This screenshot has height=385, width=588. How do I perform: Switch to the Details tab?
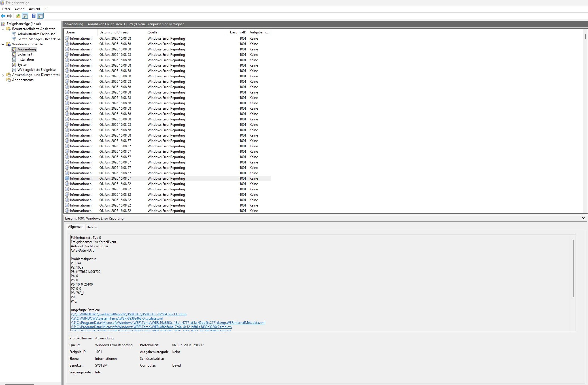[x=92, y=227]
